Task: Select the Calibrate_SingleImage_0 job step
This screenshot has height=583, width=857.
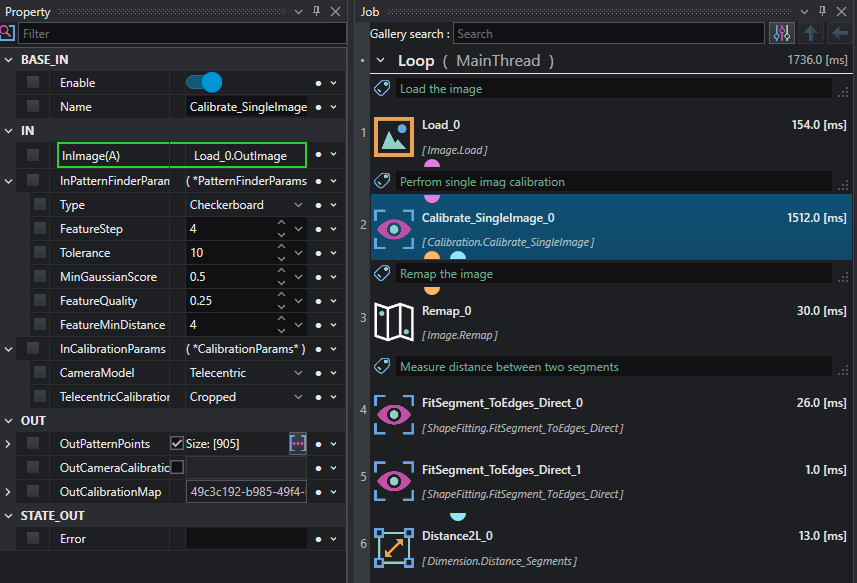Action: 611,227
